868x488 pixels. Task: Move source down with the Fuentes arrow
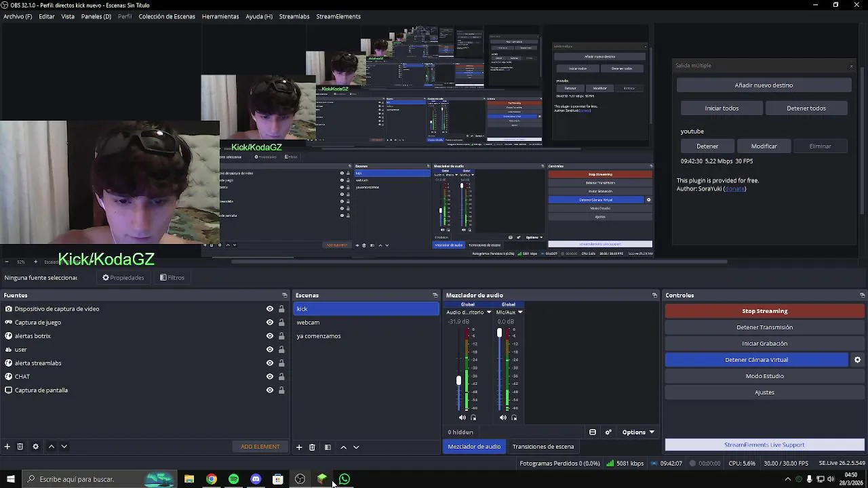click(x=64, y=447)
